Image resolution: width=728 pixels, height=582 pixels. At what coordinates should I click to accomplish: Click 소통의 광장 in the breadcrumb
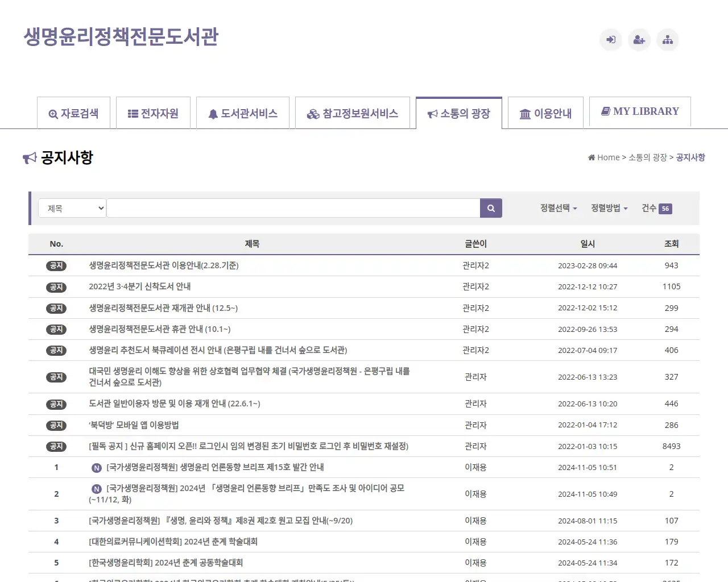(647, 157)
